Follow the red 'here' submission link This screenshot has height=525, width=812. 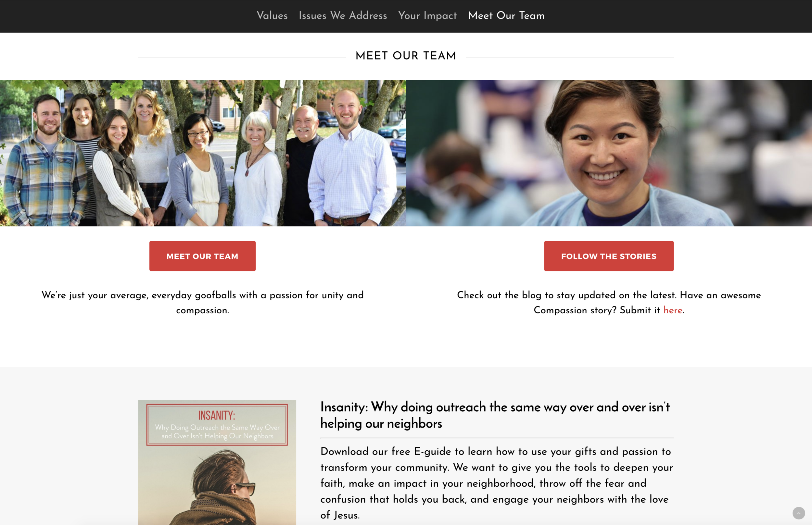(x=673, y=310)
